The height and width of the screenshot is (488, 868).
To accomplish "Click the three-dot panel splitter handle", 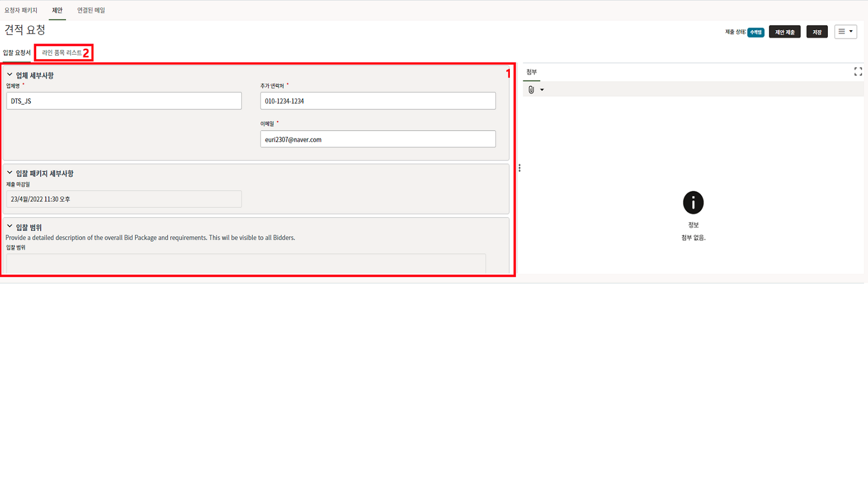I will pos(519,168).
